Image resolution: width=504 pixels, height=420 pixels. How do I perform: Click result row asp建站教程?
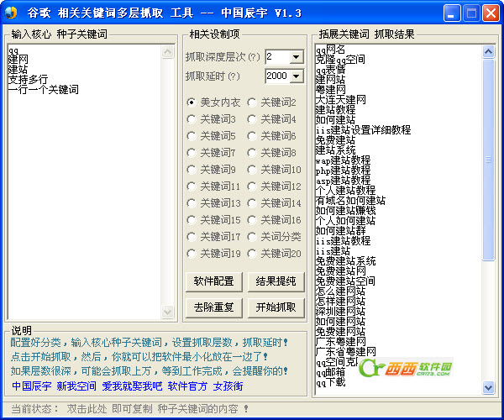coord(343,181)
